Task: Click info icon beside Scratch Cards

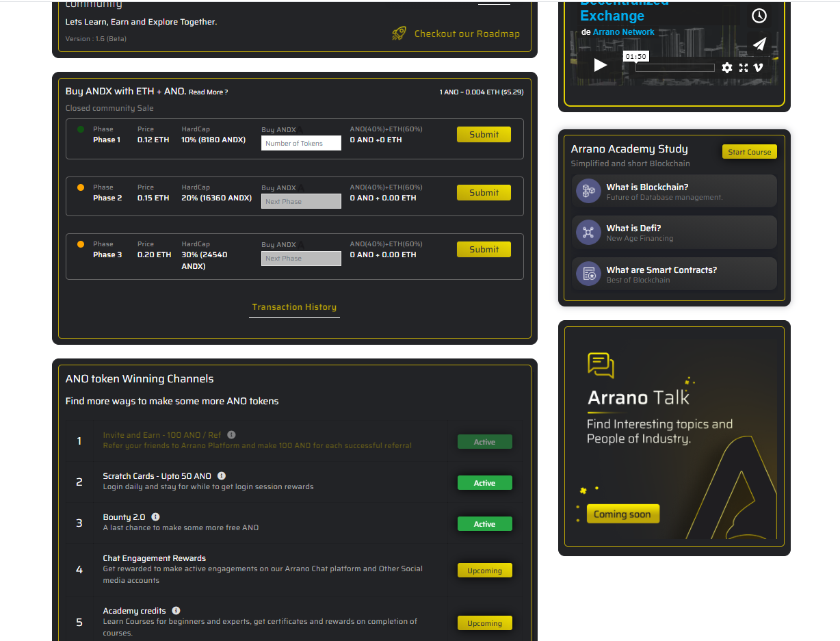Action: coord(221,476)
